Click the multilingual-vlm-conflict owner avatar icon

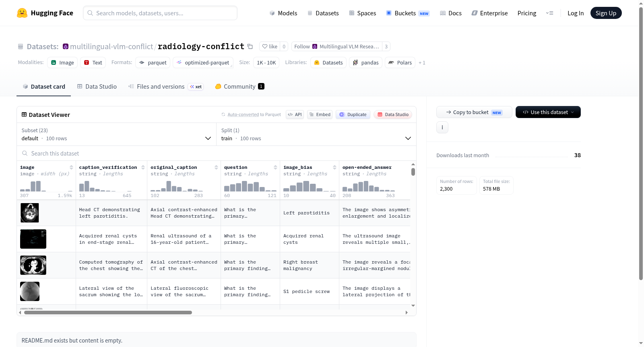point(66,46)
